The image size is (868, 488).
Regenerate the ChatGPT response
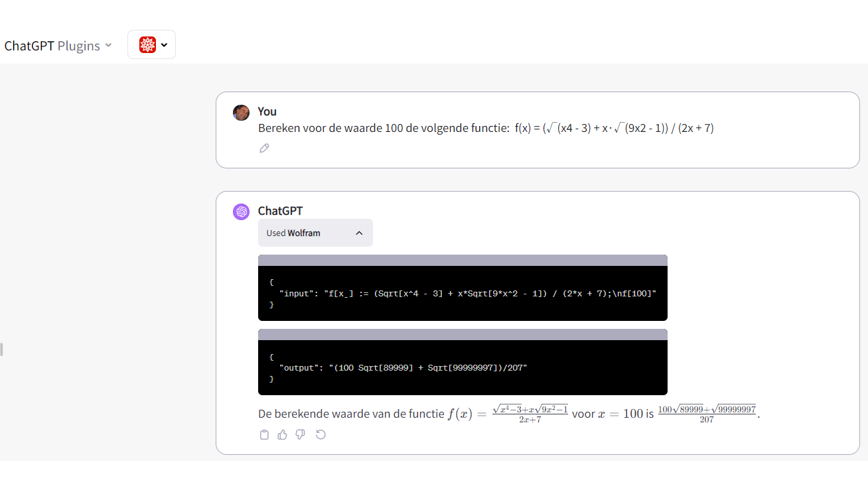[x=321, y=435]
